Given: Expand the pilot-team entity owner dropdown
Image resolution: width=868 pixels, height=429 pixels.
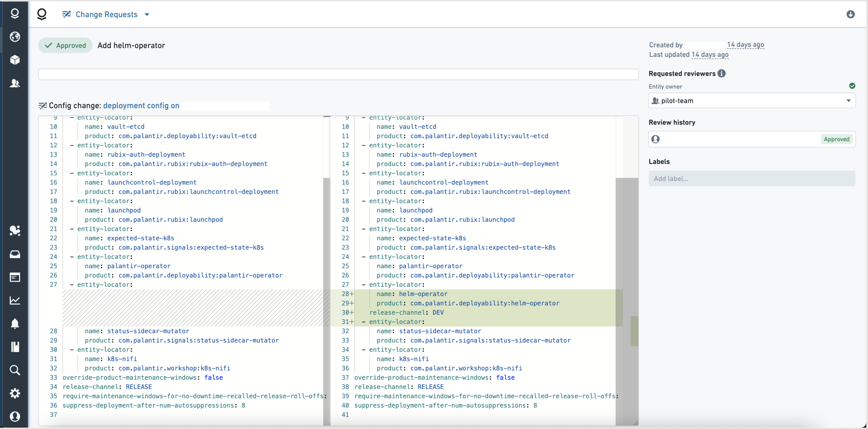Looking at the screenshot, I should 752,100.
